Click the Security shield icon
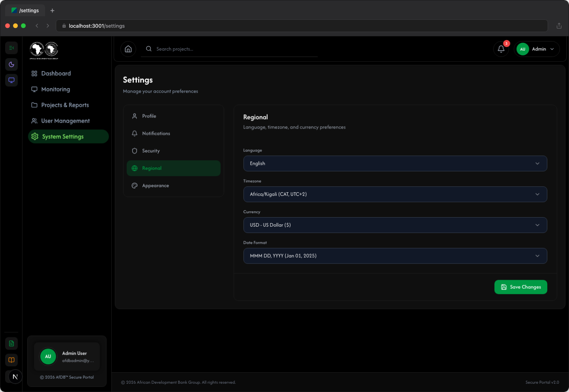The image size is (569, 392). (x=135, y=151)
